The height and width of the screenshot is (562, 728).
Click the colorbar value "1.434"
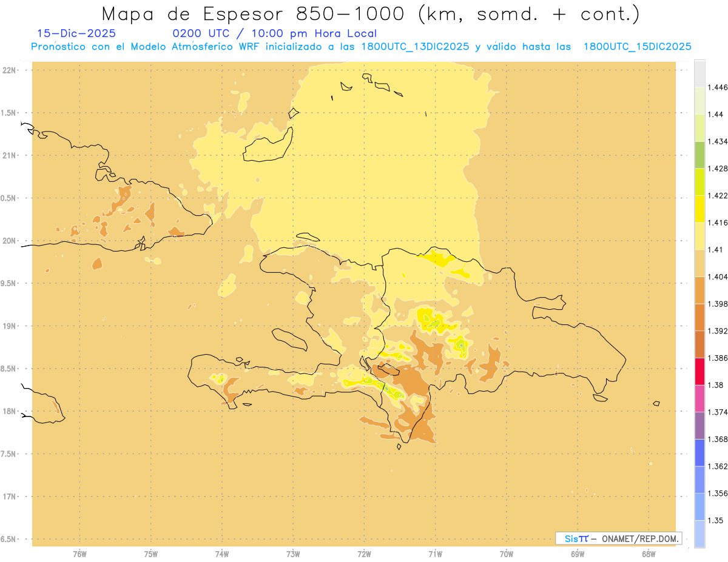(x=718, y=141)
